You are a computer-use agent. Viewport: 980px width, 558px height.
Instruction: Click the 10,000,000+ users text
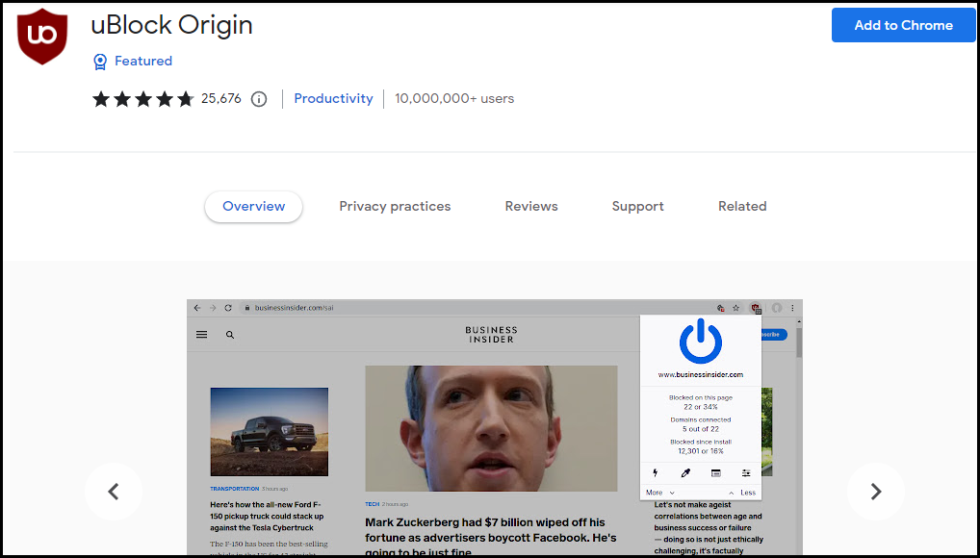point(454,99)
